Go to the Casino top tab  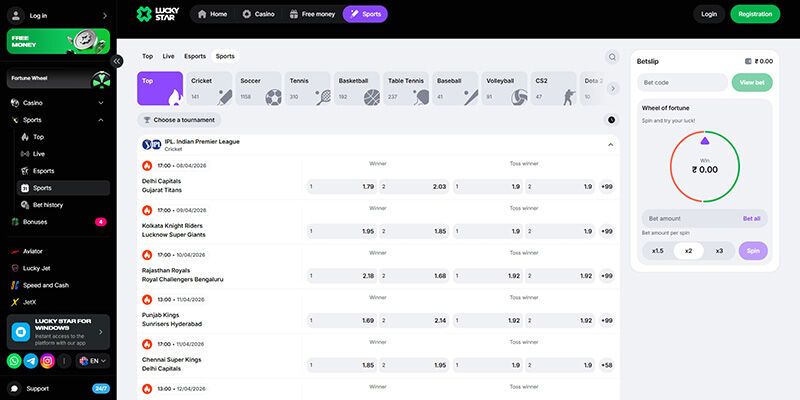258,14
